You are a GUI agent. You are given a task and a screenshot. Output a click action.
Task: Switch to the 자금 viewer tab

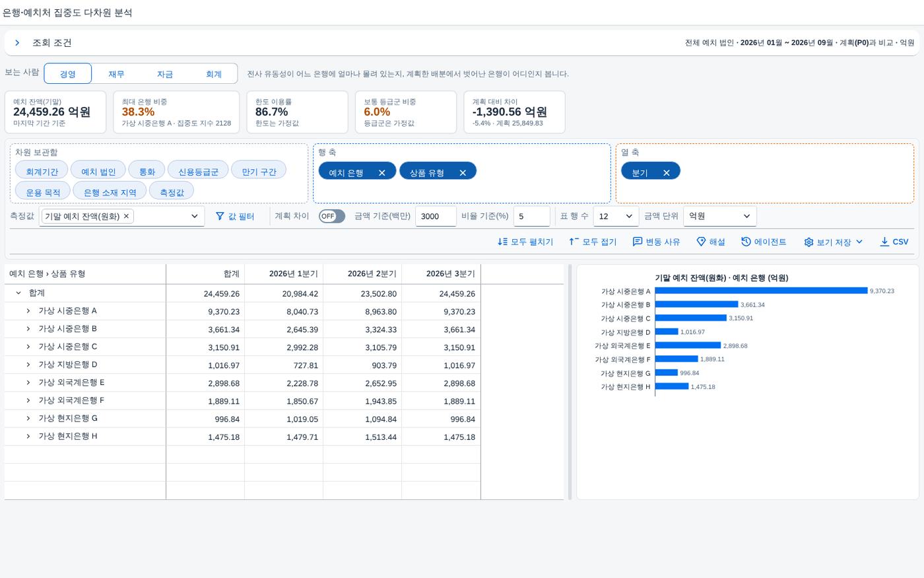(x=165, y=74)
